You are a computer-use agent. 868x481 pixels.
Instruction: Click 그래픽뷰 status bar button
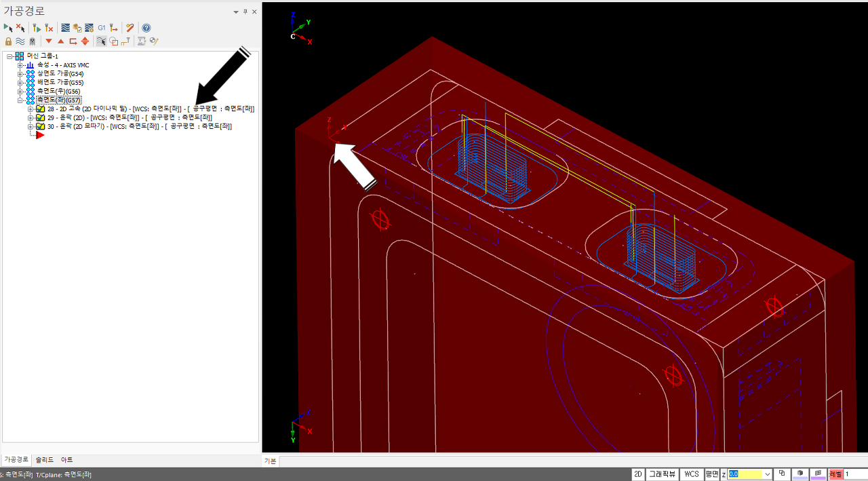coord(662,474)
